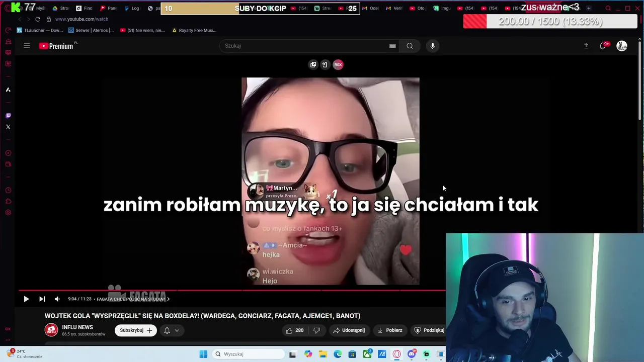644x362 pixels.
Task: Open the YouTube hamburger guide menu
Action: point(27,46)
